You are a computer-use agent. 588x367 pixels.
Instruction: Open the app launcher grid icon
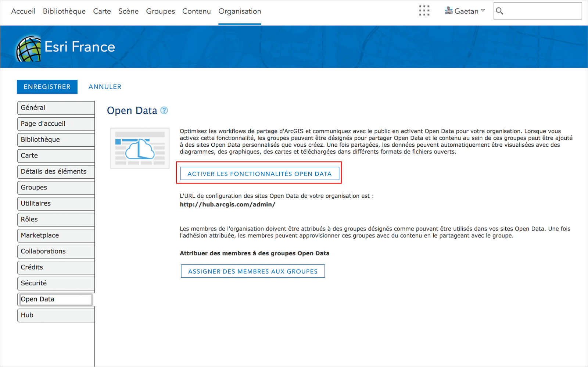click(x=424, y=11)
